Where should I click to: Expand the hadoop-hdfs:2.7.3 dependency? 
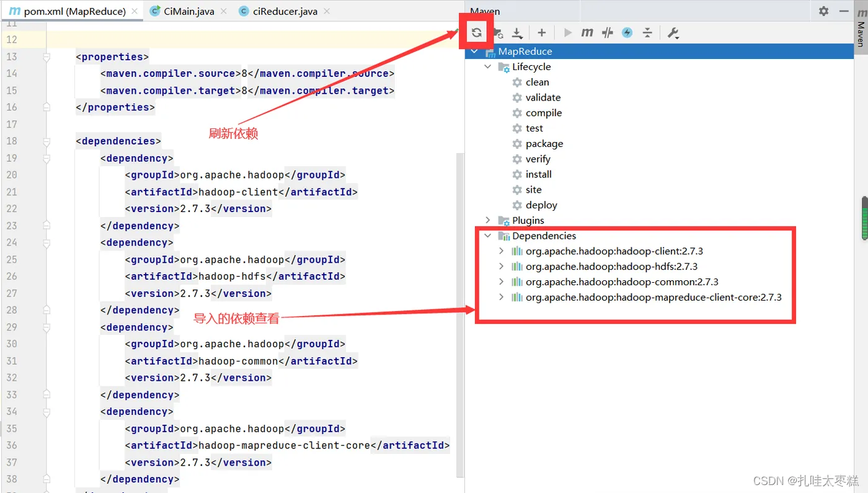tap(502, 266)
